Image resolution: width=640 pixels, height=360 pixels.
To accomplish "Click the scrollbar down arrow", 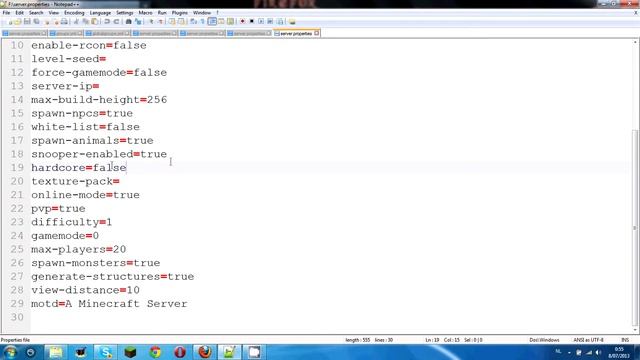I will 635,330.
